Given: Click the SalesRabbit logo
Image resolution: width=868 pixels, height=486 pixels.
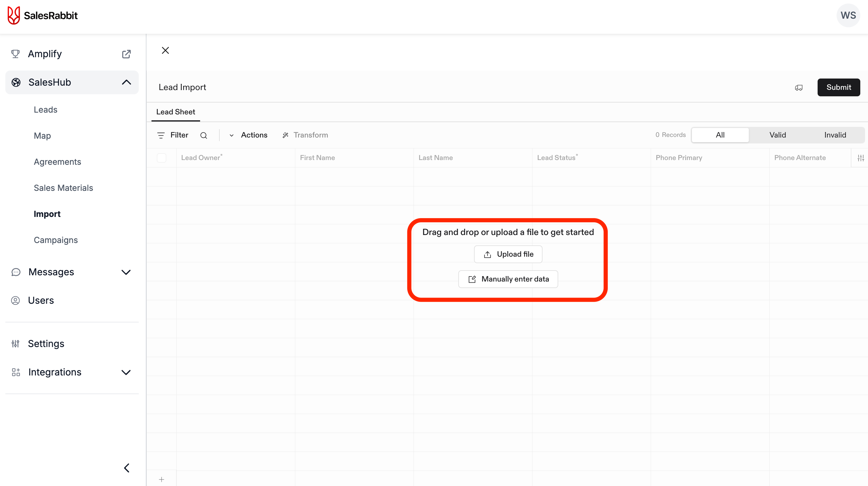Looking at the screenshot, I should pos(42,15).
